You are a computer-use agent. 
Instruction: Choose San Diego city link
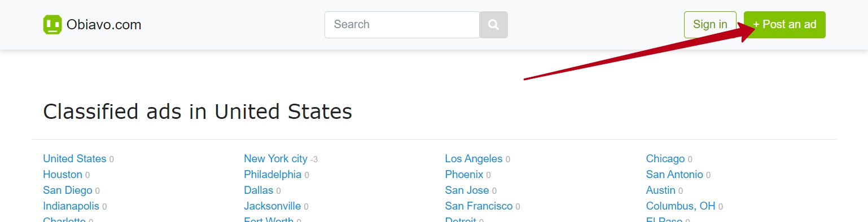[x=68, y=190]
